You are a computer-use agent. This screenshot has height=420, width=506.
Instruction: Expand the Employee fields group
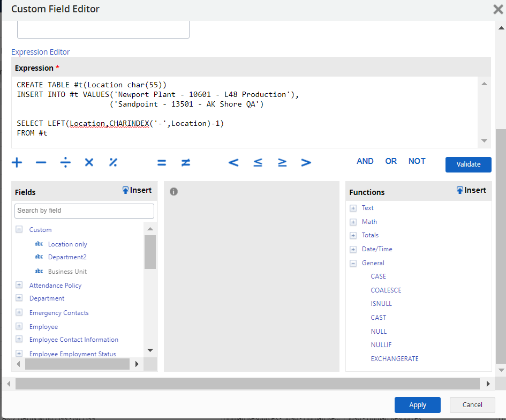tap(19, 326)
